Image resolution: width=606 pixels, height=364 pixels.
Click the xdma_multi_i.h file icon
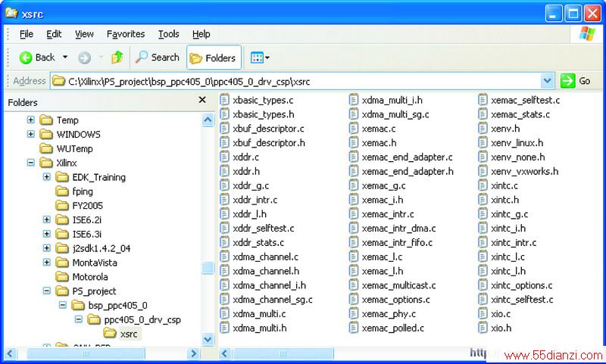click(354, 100)
